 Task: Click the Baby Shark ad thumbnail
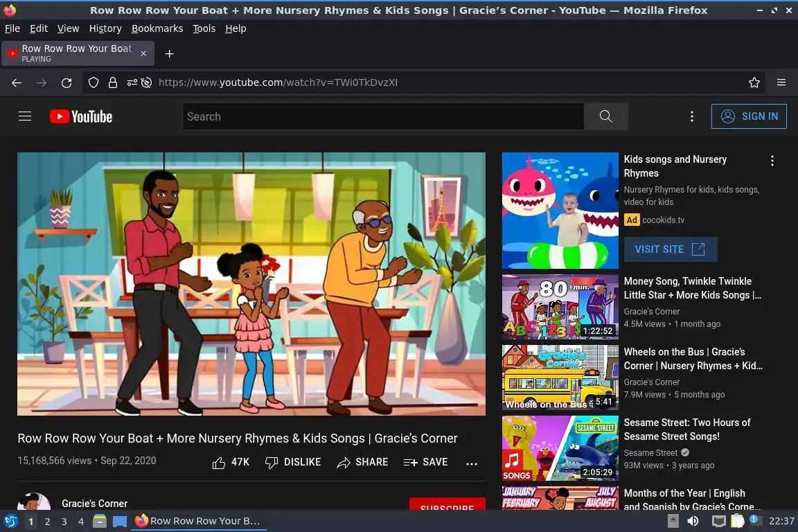[560, 211]
